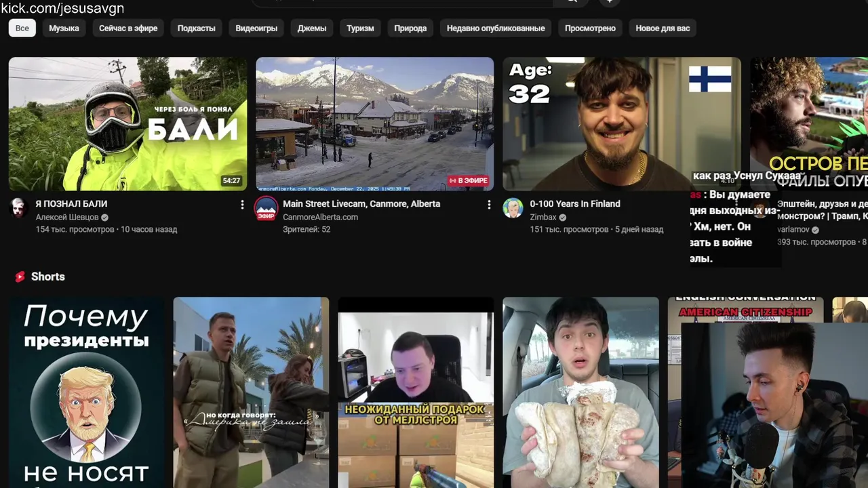Viewport: 868px width, 488px height.
Task: Click the red Shorts logo icon
Action: 20,277
